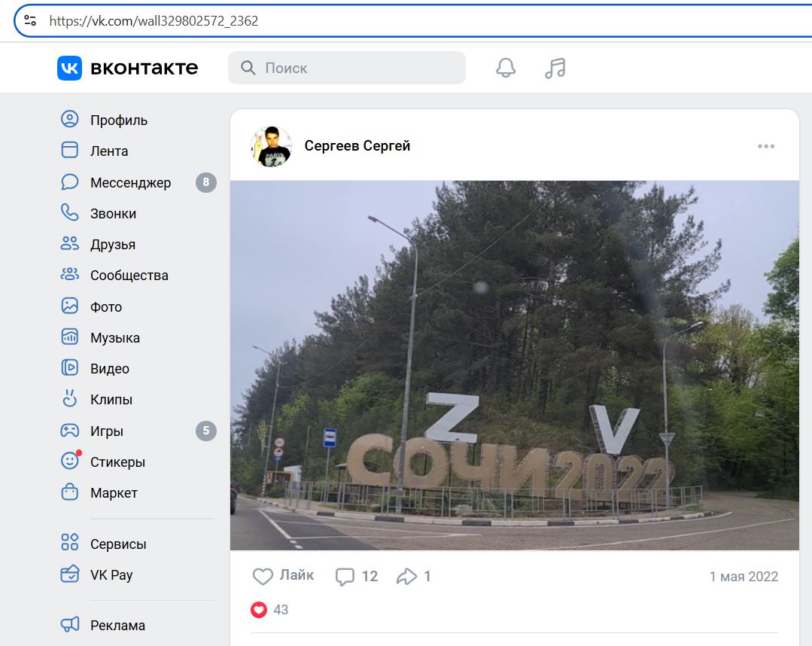Open Сообщества in left menu
812x646 pixels.
(x=129, y=276)
